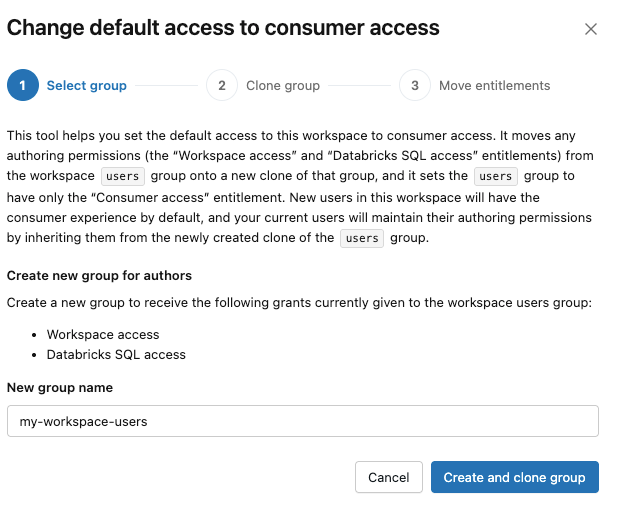Screen dimensions: 617x517
Task: Click the 'Workspace access' bullet item
Action: (103, 334)
